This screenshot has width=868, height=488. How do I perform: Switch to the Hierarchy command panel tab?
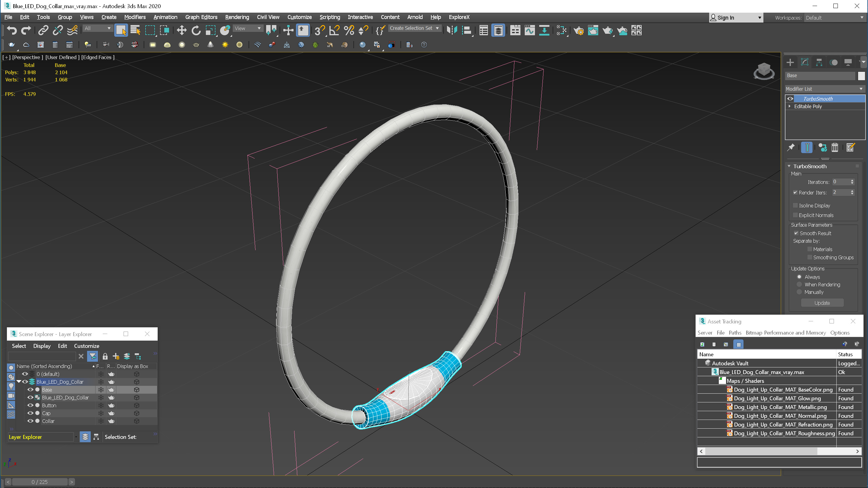click(819, 62)
